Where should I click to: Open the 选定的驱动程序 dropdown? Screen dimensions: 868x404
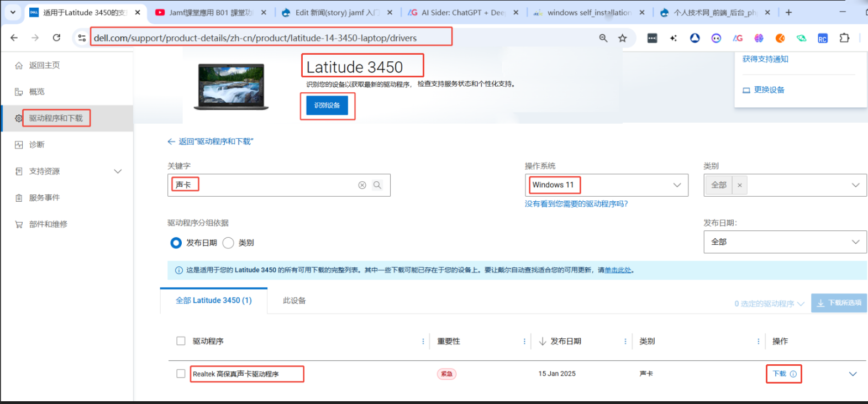(x=769, y=304)
